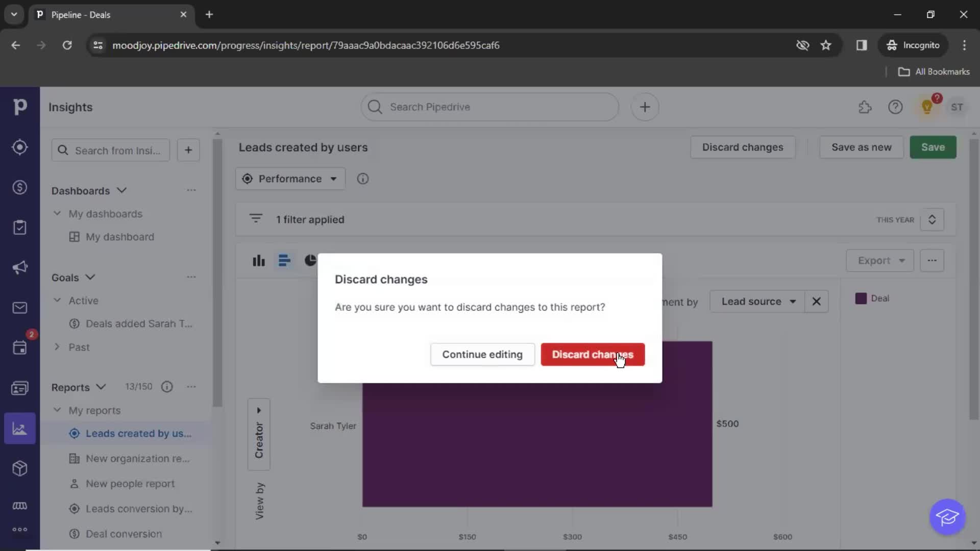
Task: Open Leads created by users report
Action: click(138, 433)
